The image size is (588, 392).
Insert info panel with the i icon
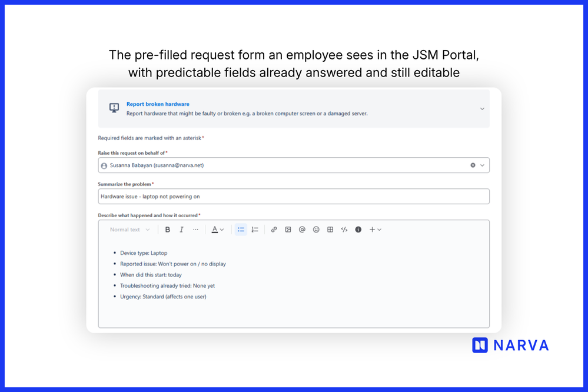click(x=358, y=230)
